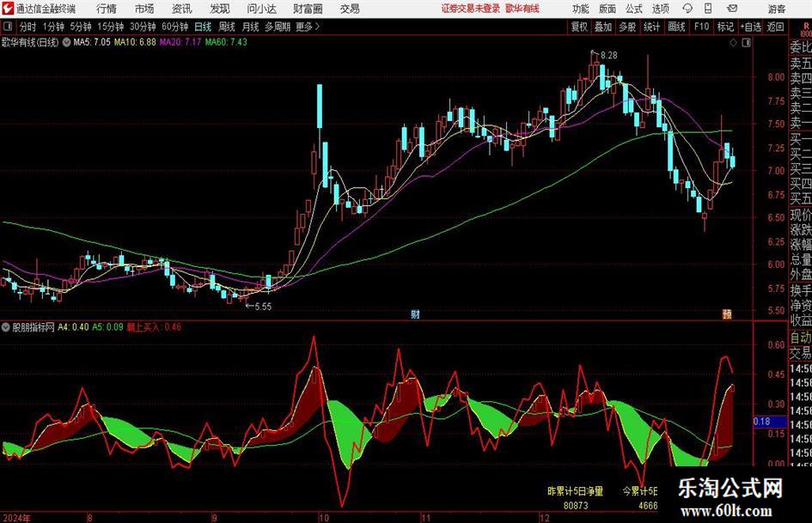Click the 歌华有线 stock name in the title bar

pos(522,9)
